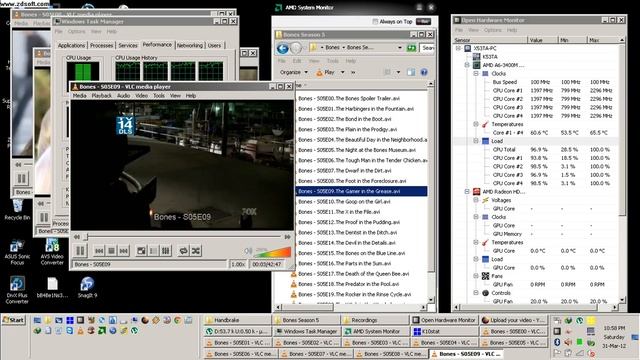Switch to Task Manager Processes tab
This screenshot has height=360, width=640.
[x=102, y=45]
